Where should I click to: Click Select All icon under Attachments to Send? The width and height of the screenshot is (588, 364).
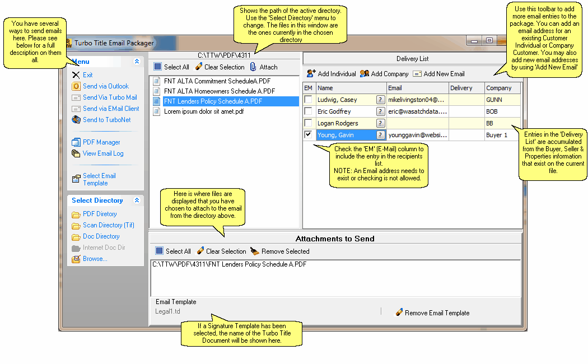pos(160,251)
